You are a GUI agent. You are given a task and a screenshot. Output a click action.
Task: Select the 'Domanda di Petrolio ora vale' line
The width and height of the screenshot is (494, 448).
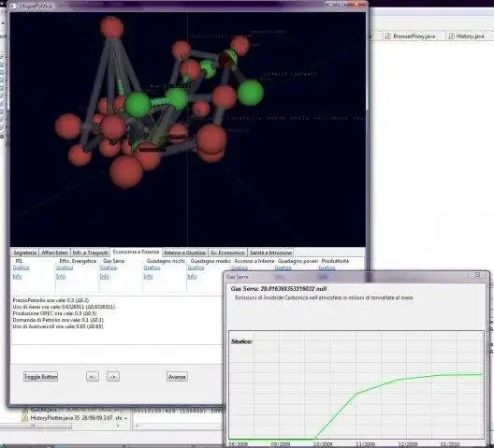tap(58, 320)
